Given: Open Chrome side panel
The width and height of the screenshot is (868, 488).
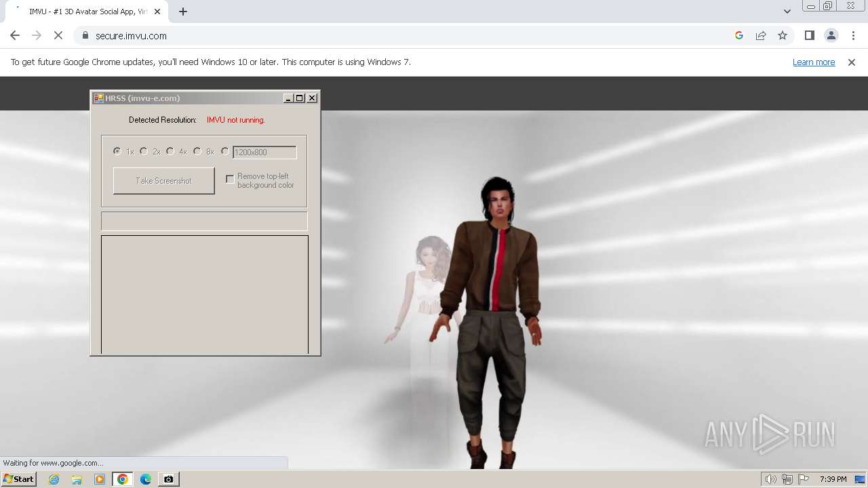Looking at the screenshot, I should (810, 35).
